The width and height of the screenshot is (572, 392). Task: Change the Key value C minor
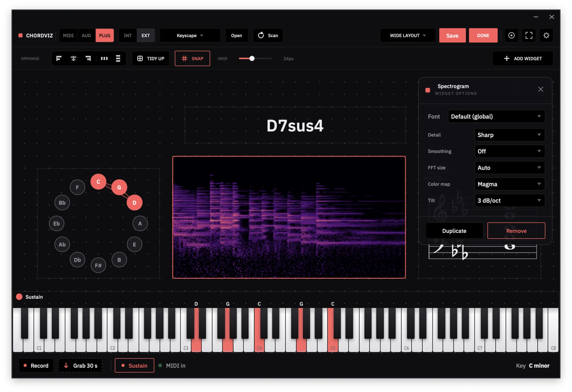(x=539, y=365)
